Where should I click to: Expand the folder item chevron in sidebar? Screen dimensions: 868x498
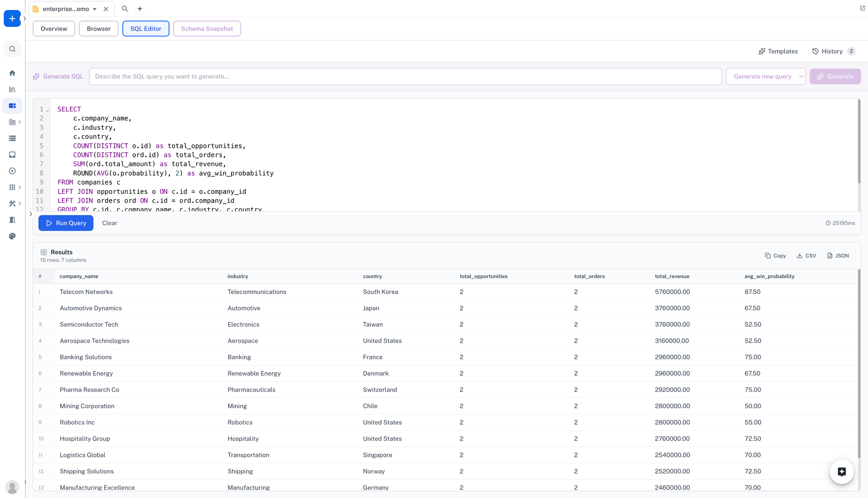[20, 122]
